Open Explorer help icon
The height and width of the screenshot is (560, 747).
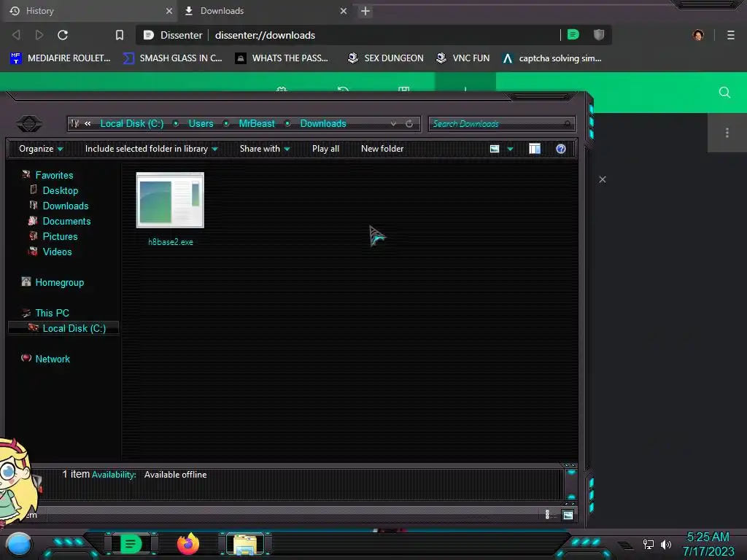561,149
